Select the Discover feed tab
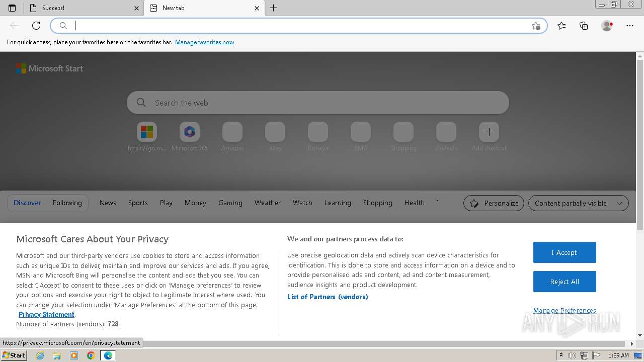The image size is (644, 362). point(27,203)
